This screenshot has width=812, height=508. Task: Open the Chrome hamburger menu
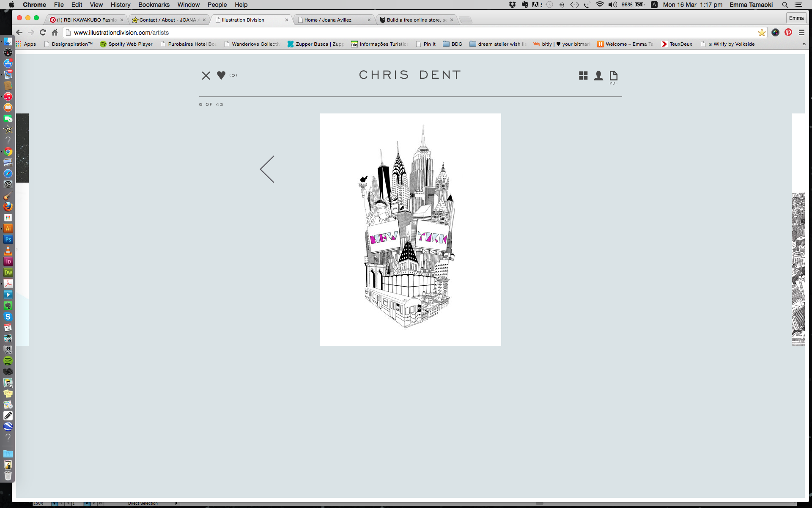point(801,33)
